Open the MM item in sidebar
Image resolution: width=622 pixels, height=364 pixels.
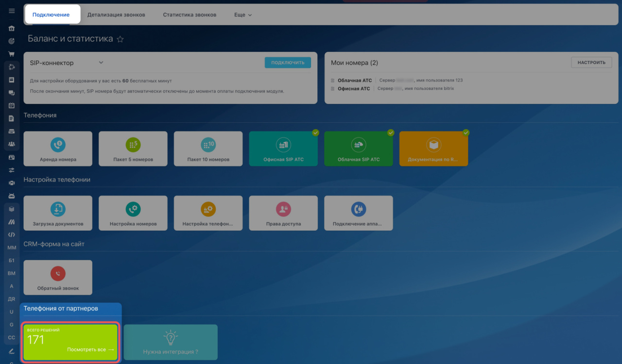click(x=12, y=248)
